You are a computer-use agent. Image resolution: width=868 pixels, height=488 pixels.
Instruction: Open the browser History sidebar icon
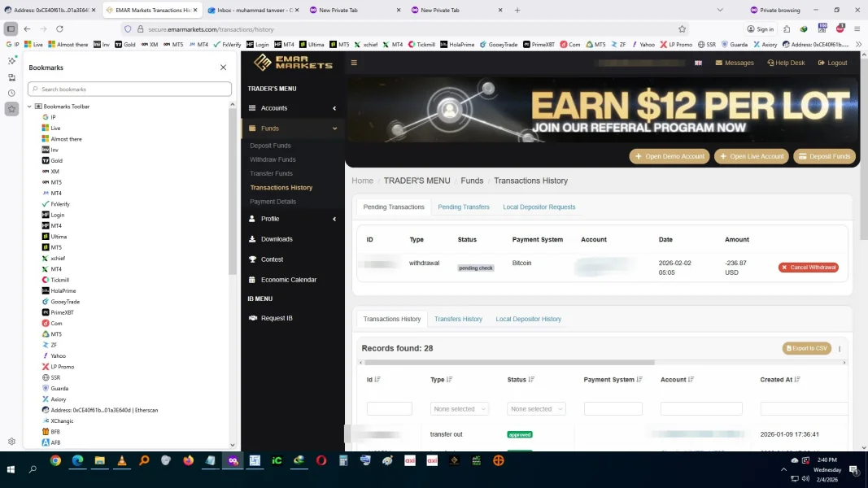coord(11,94)
